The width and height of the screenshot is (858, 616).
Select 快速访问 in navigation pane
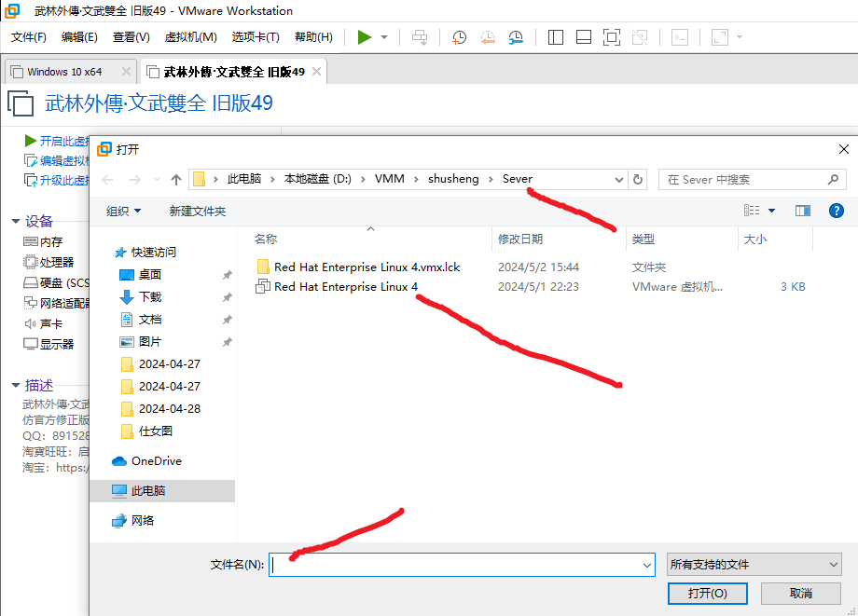pos(145,252)
